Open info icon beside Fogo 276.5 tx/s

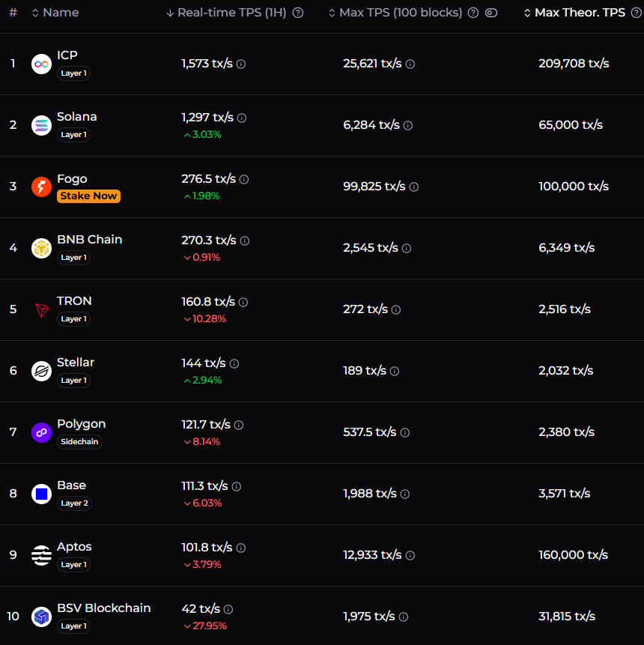tap(244, 179)
